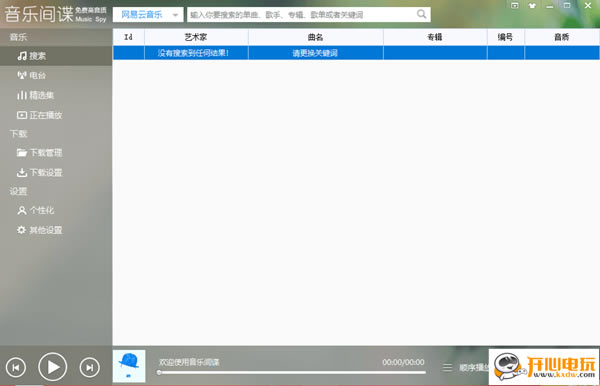Maximize the 音乐间谍 window
Image resolution: width=600 pixels, height=386 pixels.
[567, 5]
